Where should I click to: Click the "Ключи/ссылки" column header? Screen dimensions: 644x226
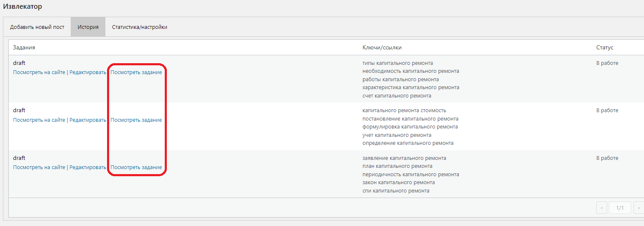(x=382, y=48)
